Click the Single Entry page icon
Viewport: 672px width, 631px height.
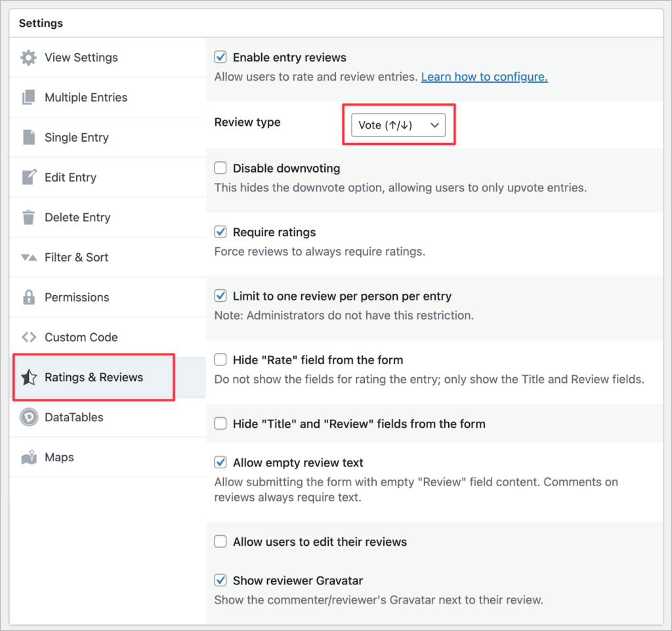point(29,137)
